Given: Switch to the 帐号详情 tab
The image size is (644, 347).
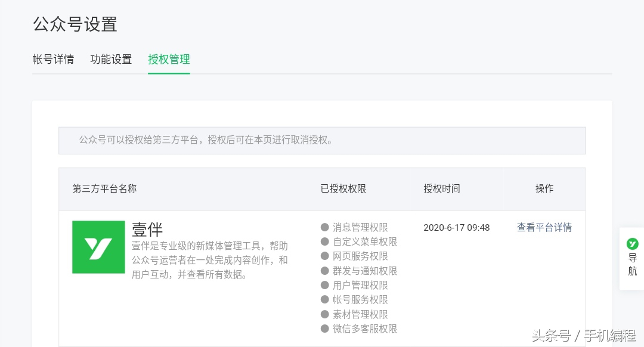Looking at the screenshot, I should tap(53, 59).
